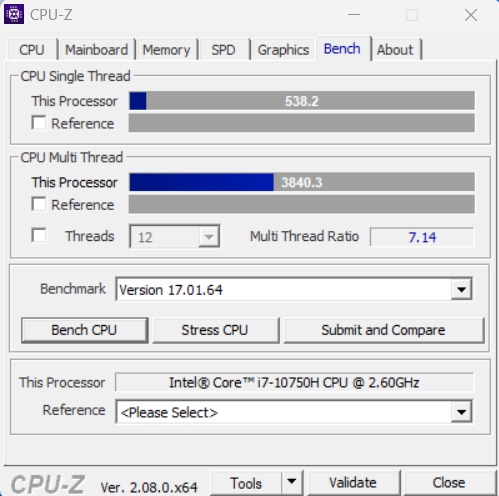The height and width of the screenshot is (496, 499).
Task: Show the About tab
Action: [x=396, y=50]
